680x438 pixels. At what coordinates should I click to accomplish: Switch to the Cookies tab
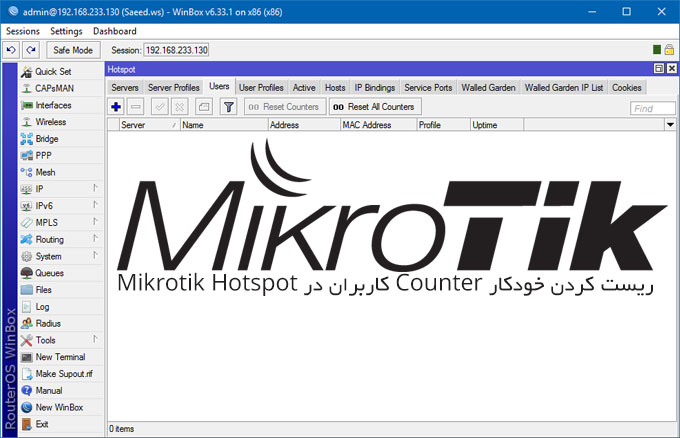point(627,88)
